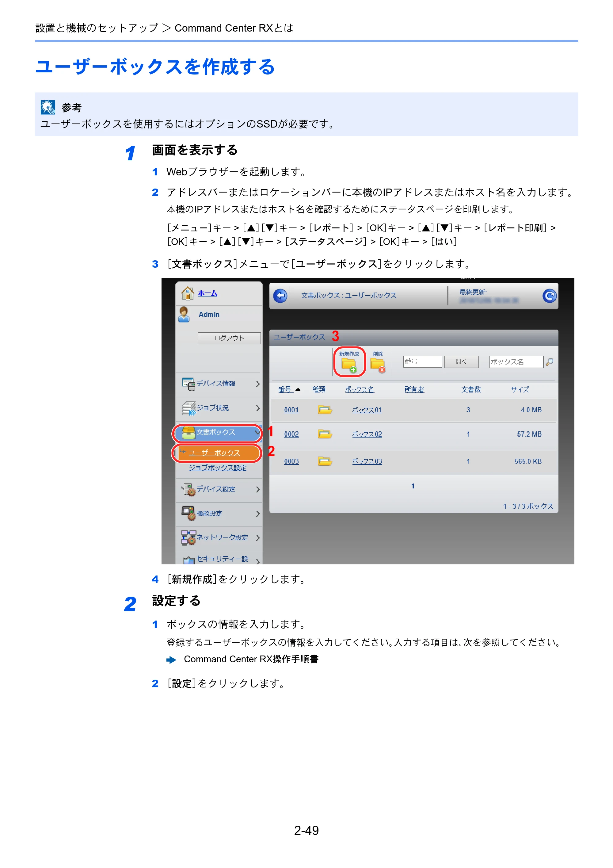Open ジョブボックス設定 submenu item

click(217, 468)
